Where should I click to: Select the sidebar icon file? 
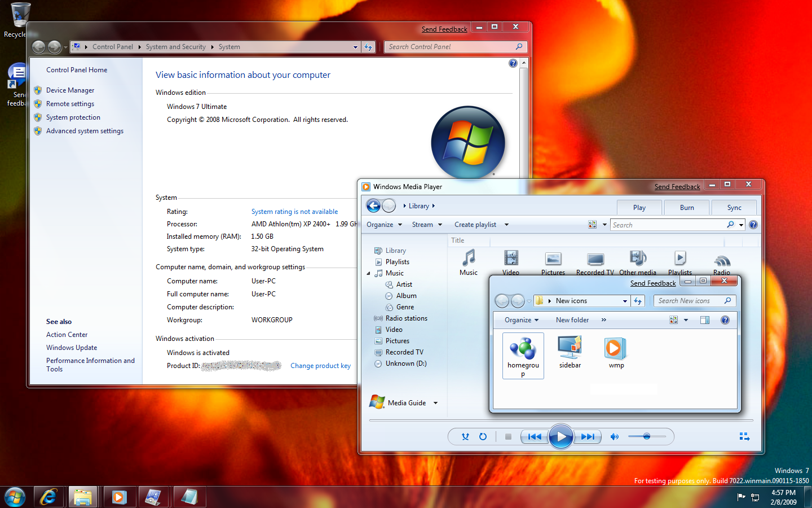click(570, 352)
